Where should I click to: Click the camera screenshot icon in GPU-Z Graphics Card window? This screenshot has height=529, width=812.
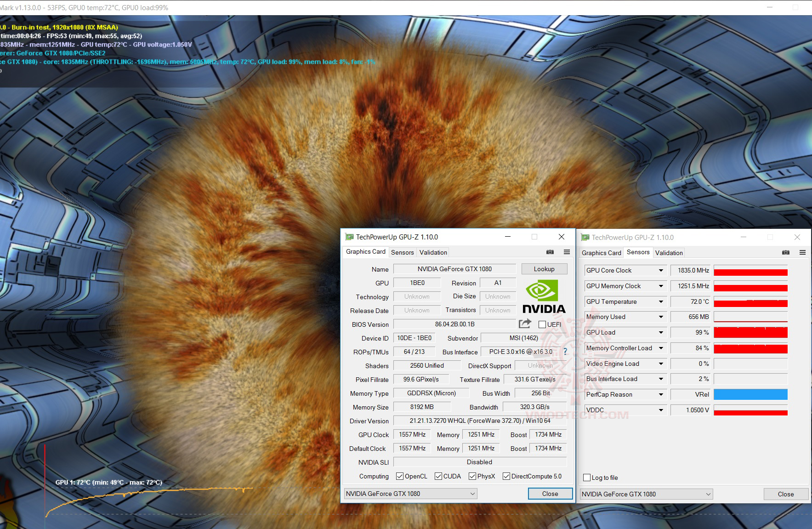pyautogui.click(x=550, y=252)
